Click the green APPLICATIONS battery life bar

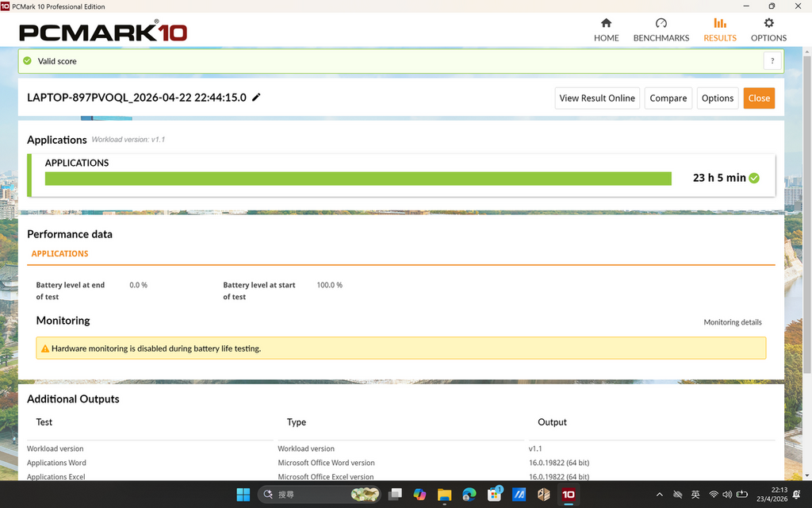[358, 179]
